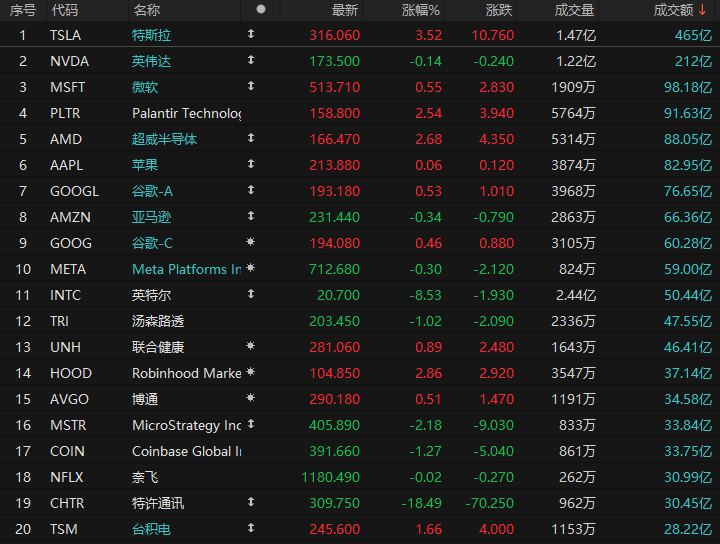Open the 超威半导体 stock link
720x544 pixels.
coord(164,139)
